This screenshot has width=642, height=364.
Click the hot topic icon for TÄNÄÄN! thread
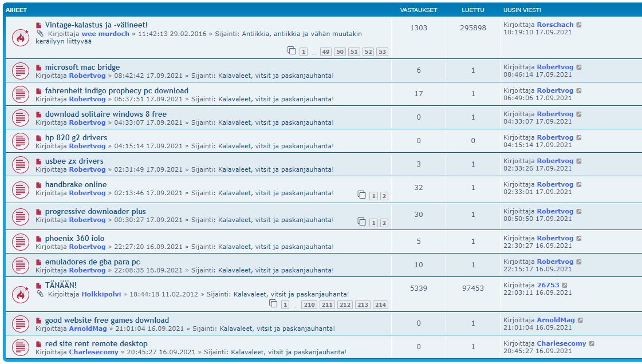(x=21, y=294)
